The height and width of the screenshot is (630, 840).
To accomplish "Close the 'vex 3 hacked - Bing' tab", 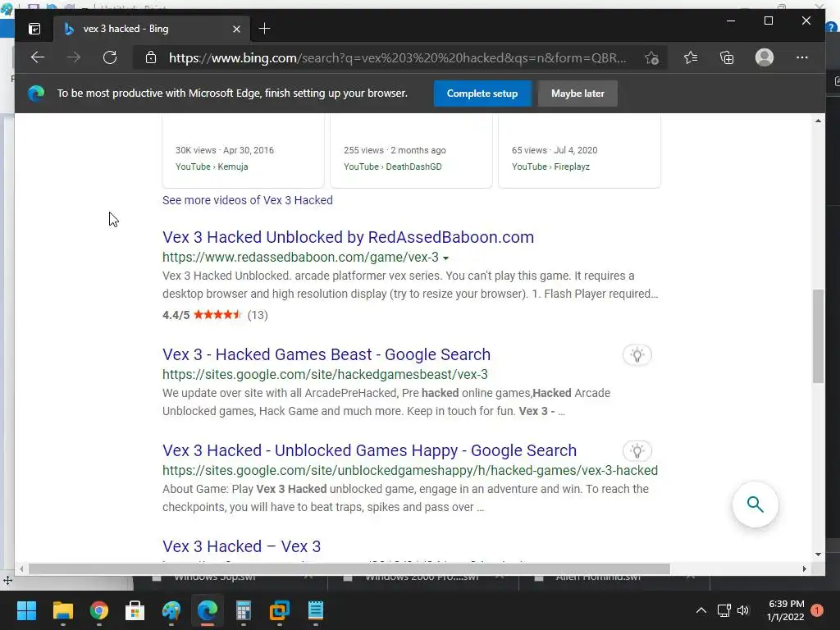I will [236, 29].
